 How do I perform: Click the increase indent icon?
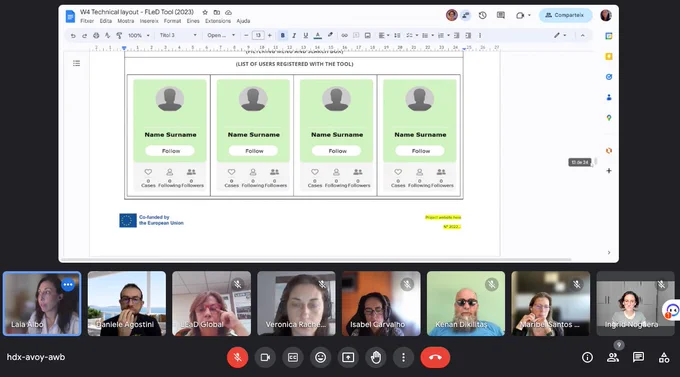468,36
